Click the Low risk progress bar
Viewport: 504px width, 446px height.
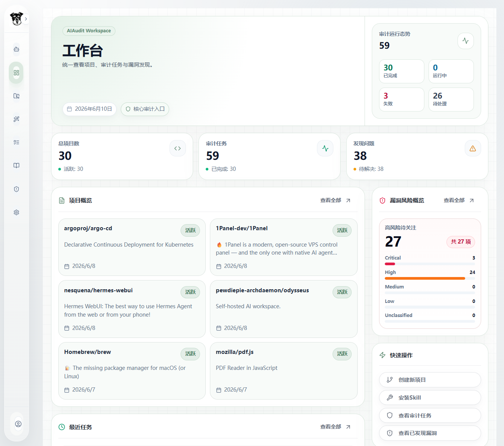[430, 307]
